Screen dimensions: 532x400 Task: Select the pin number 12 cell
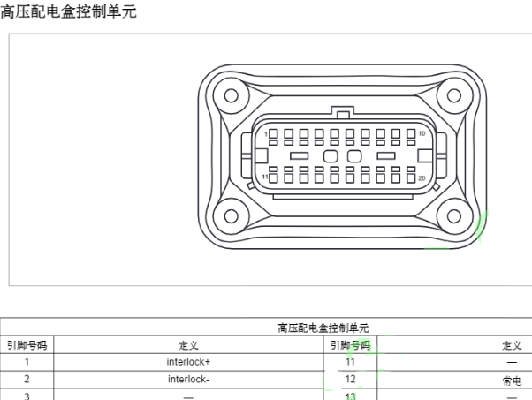350,380
